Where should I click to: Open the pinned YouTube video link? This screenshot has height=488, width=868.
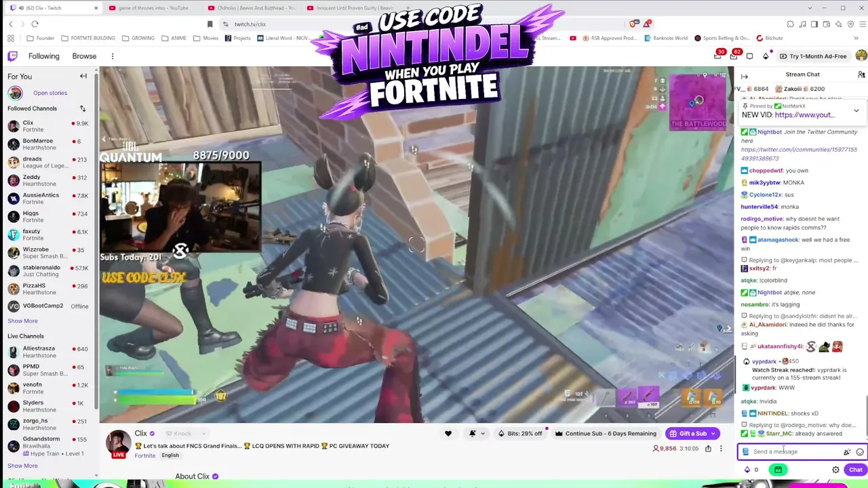pos(805,115)
